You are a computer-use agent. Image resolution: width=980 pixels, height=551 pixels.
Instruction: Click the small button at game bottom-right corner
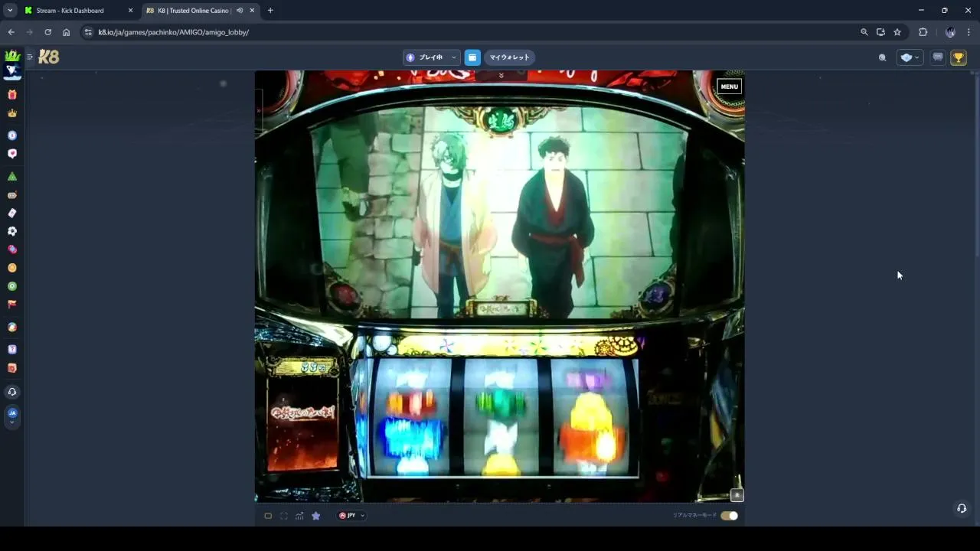pos(737,495)
